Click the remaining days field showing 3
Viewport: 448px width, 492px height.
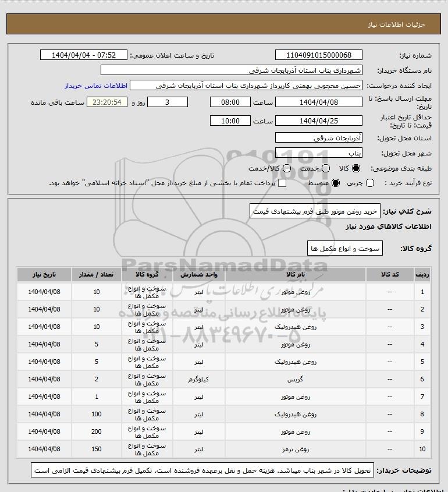point(168,102)
